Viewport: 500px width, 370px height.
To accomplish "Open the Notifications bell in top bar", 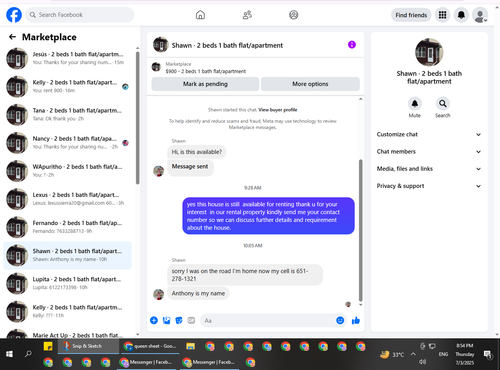I will (x=461, y=15).
